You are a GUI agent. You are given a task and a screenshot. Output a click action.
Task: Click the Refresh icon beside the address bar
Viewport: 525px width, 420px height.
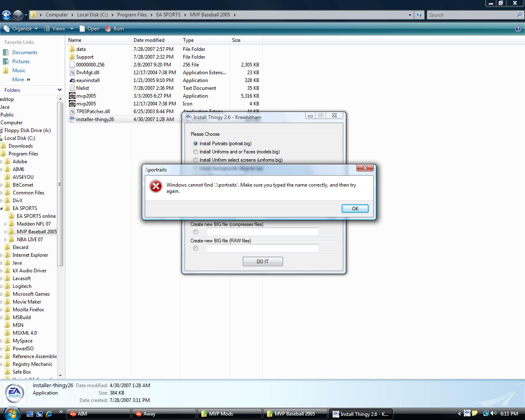[x=419, y=15]
